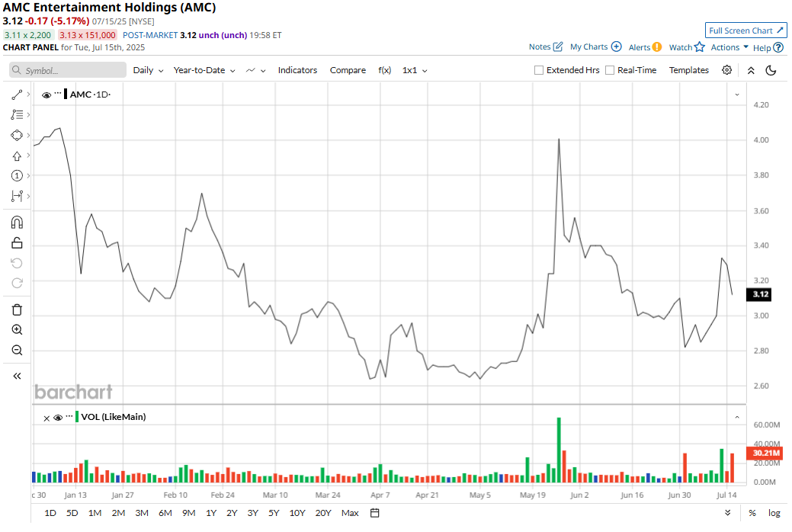Click the Symbol search field
792x532 pixels.
point(68,70)
